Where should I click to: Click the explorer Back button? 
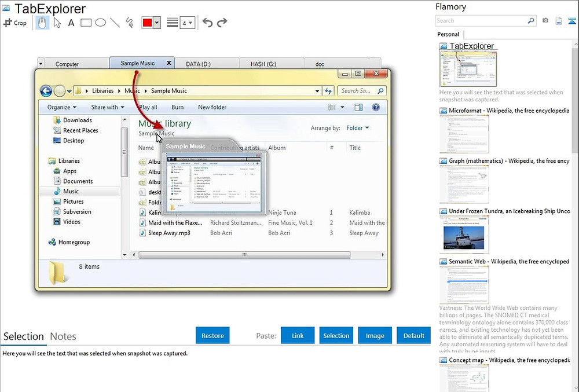pyautogui.click(x=46, y=91)
